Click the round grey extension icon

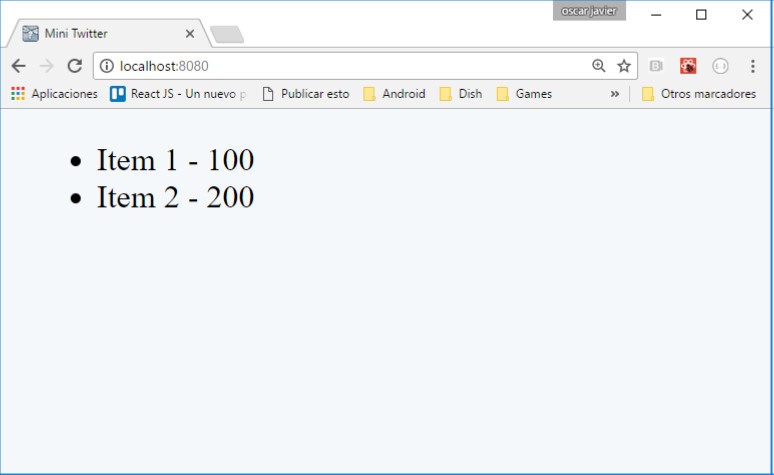pyautogui.click(x=720, y=66)
